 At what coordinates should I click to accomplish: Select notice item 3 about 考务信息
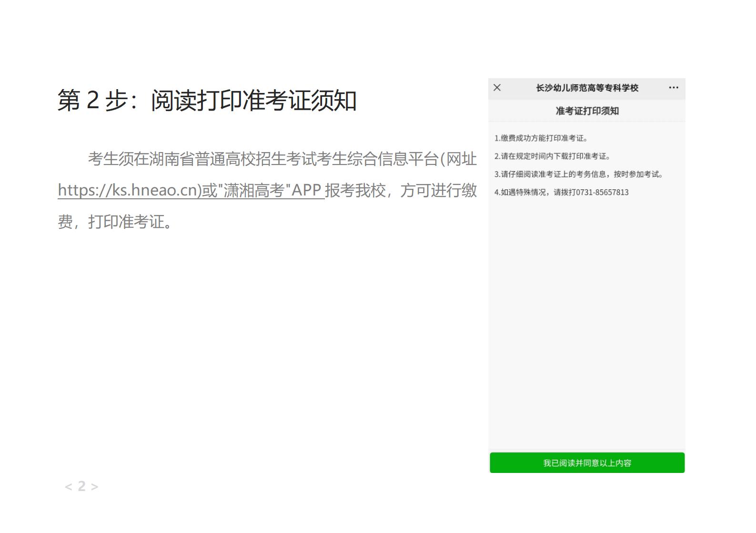point(578,174)
